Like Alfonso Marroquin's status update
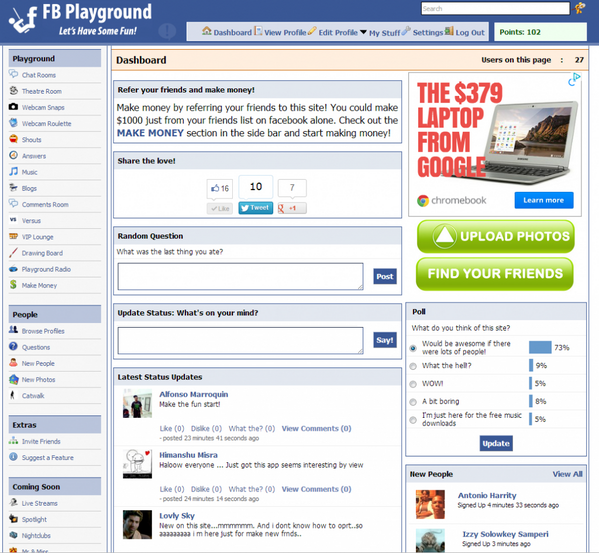The width and height of the screenshot is (599, 553). (x=172, y=428)
